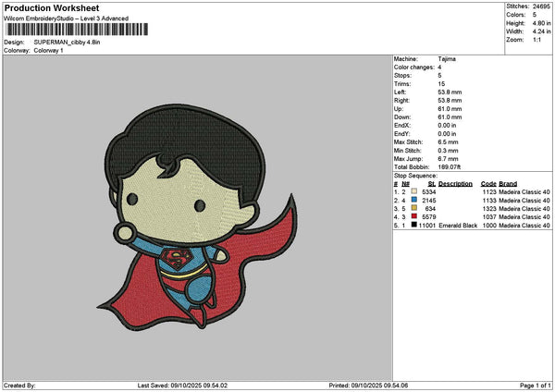Select the stitch count '24695'

tap(541, 6)
